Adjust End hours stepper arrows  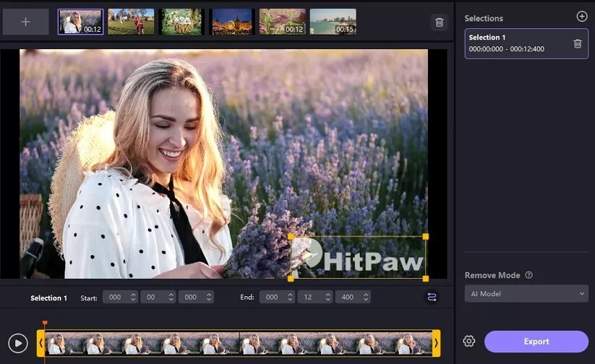tap(290, 297)
